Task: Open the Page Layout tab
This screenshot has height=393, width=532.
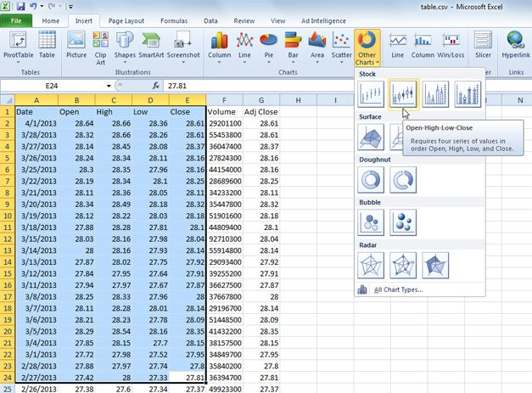Action: coord(126,20)
